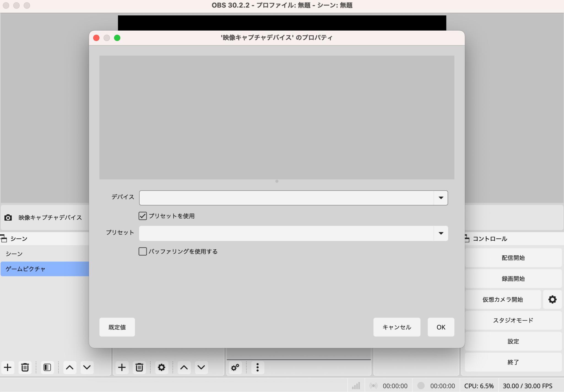
Task: Click the コントロール dock panel icon
Action: [467, 238]
